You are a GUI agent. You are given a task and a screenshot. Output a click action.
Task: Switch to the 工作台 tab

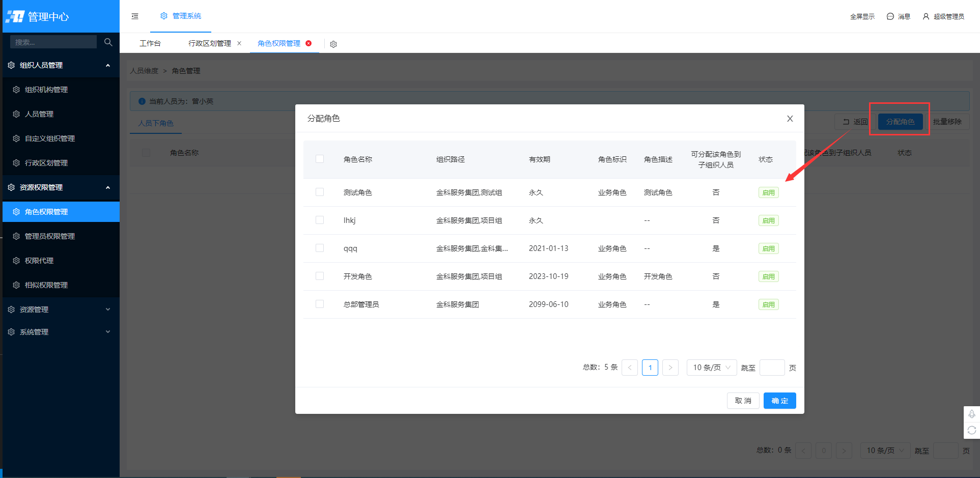pos(150,43)
